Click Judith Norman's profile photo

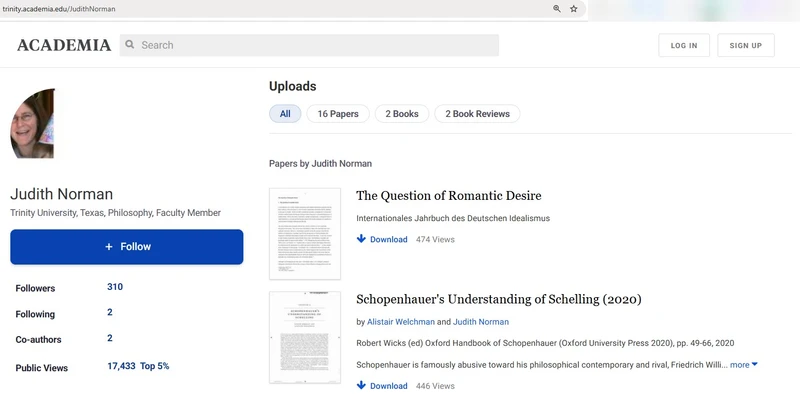[x=32, y=124]
